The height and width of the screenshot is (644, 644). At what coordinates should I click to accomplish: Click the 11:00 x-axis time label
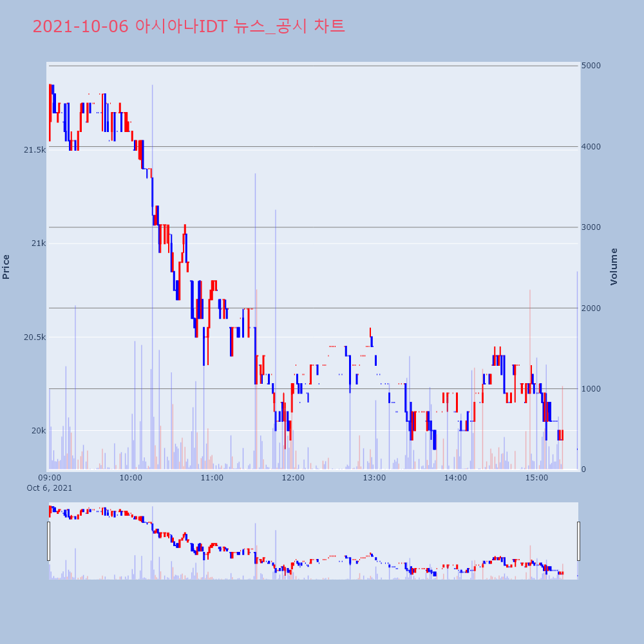(x=212, y=478)
